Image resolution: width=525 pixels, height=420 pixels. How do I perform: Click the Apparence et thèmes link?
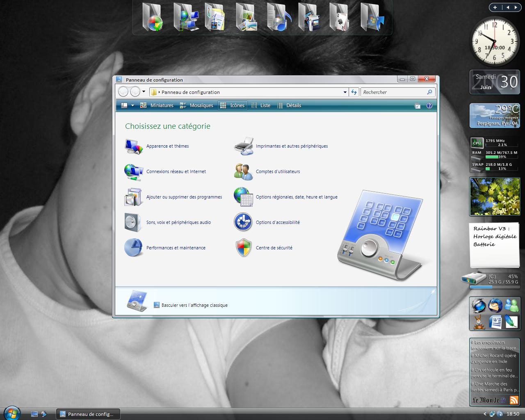click(x=167, y=146)
